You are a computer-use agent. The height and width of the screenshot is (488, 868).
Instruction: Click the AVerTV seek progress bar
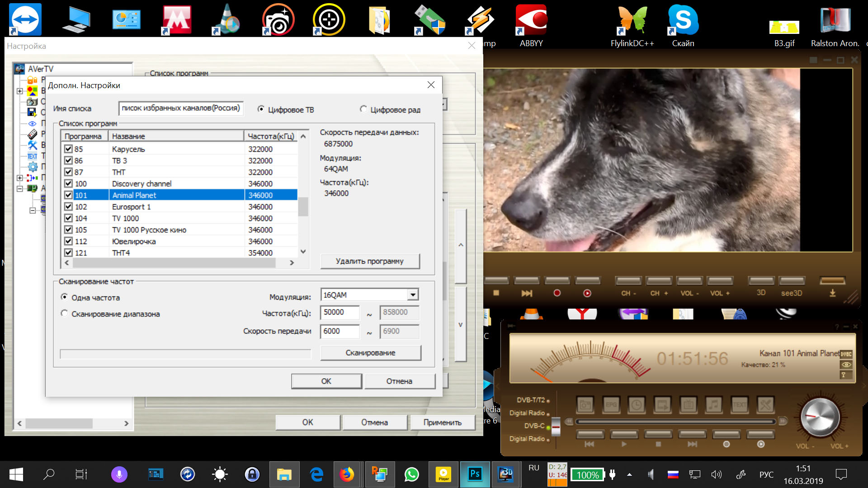pyautogui.click(x=675, y=422)
